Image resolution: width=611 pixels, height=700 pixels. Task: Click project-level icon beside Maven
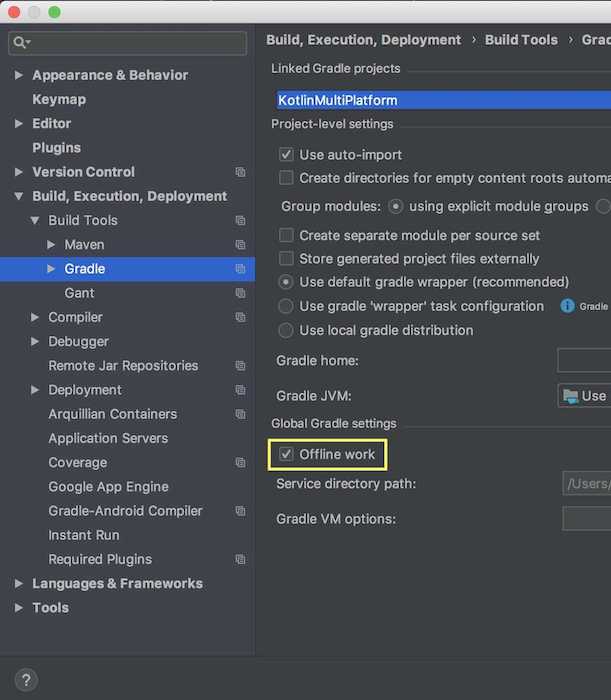[x=240, y=245]
